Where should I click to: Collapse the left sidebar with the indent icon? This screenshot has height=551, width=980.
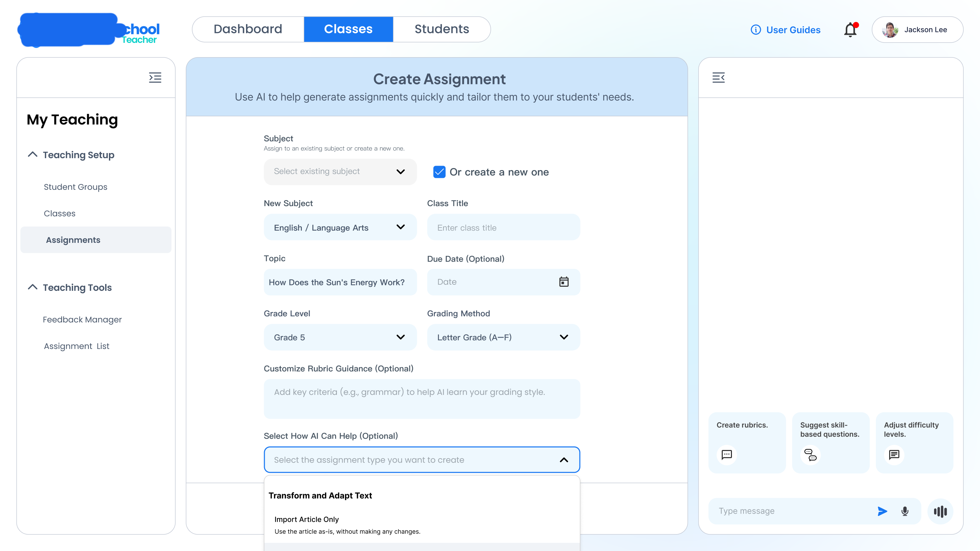(x=155, y=78)
